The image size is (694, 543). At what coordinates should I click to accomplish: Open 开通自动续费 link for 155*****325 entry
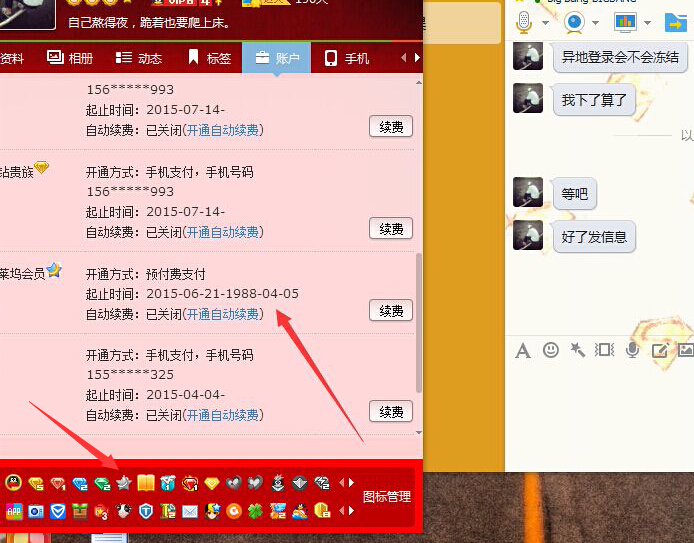[x=223, y=415]
